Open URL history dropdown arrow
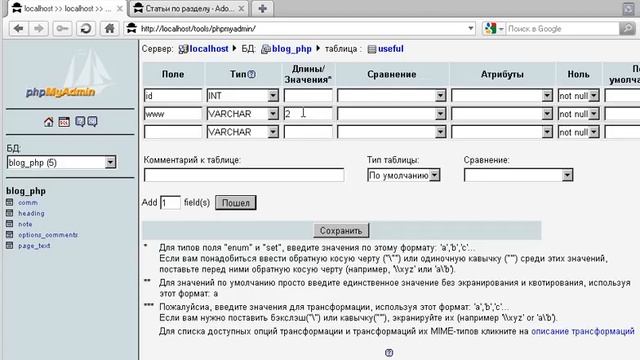 pyautogui.click(x=471, y=29)
